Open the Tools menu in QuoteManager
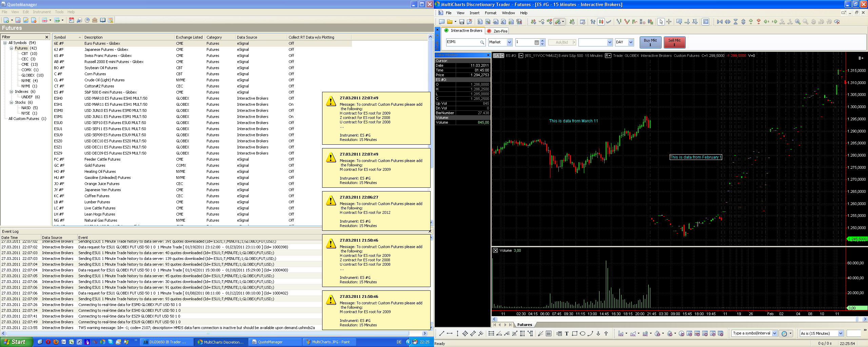This screenshot has height=347, width=868. point(59,12)
